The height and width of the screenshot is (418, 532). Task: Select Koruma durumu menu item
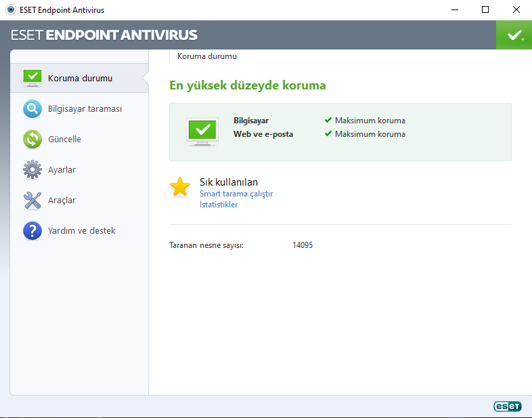(80, 78)
